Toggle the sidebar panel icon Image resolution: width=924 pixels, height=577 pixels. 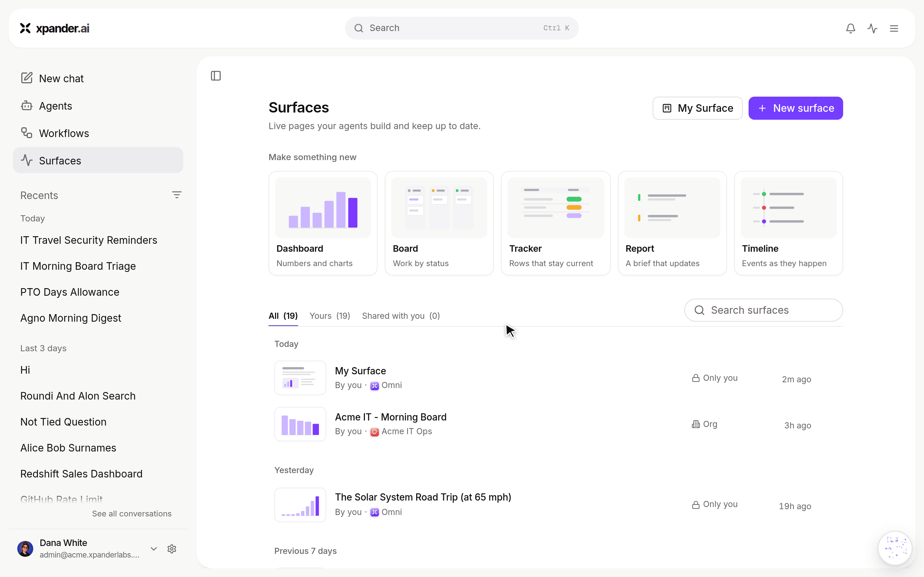pos(216,76)
